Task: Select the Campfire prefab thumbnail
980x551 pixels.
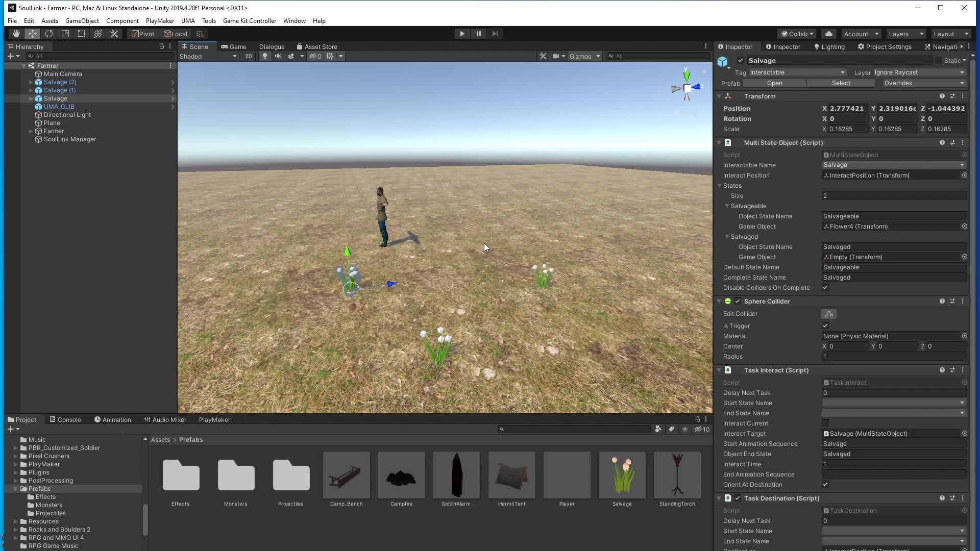Action: click(401, 475)
